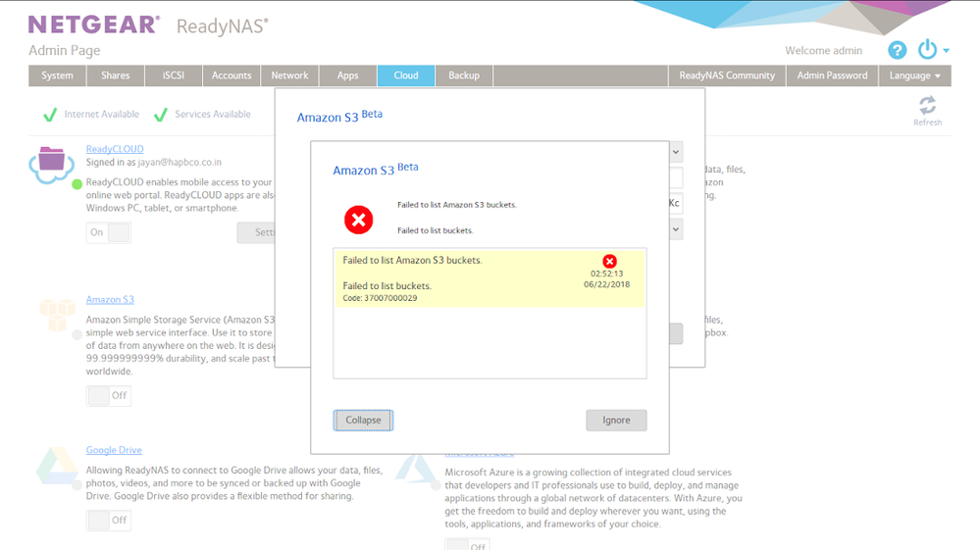Toggle the Google Drive Off switch
This screenshot has width=980, height=550.
[x=109, y=520]
